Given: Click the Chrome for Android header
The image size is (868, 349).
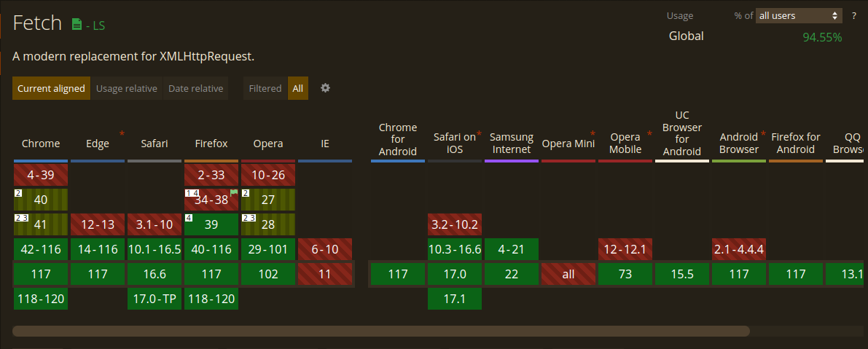Looking at the screenshot, I should 398,139.
